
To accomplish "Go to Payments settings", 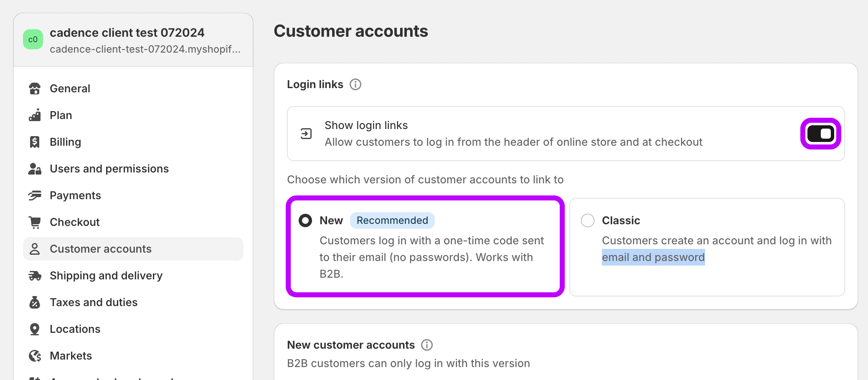I will click(133, 195).
